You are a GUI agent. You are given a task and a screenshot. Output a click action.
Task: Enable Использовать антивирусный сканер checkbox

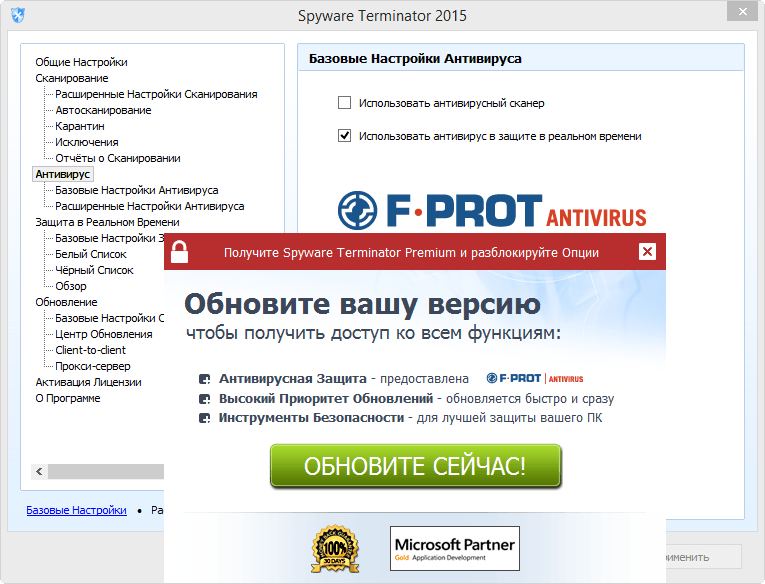point(344,102)
